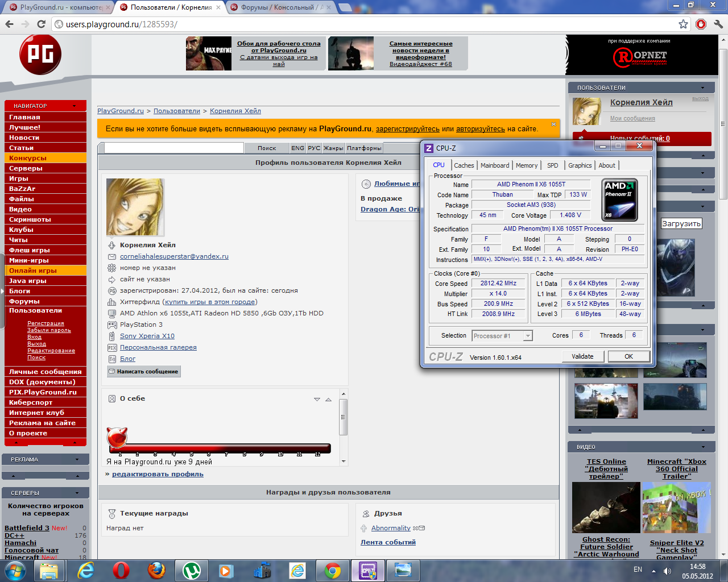Open the Memory tab in CPU-Z
Screen dimensions: 728x582
(527, 165)
